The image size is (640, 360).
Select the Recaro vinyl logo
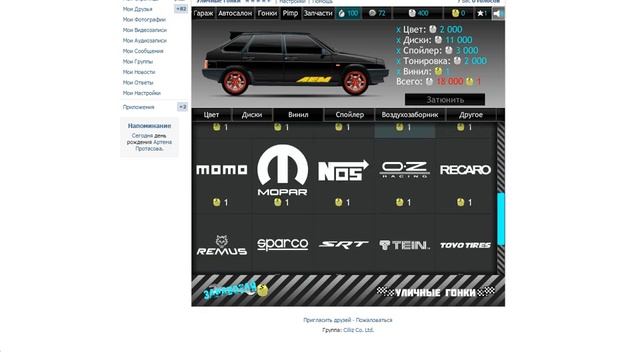[465, 170]
